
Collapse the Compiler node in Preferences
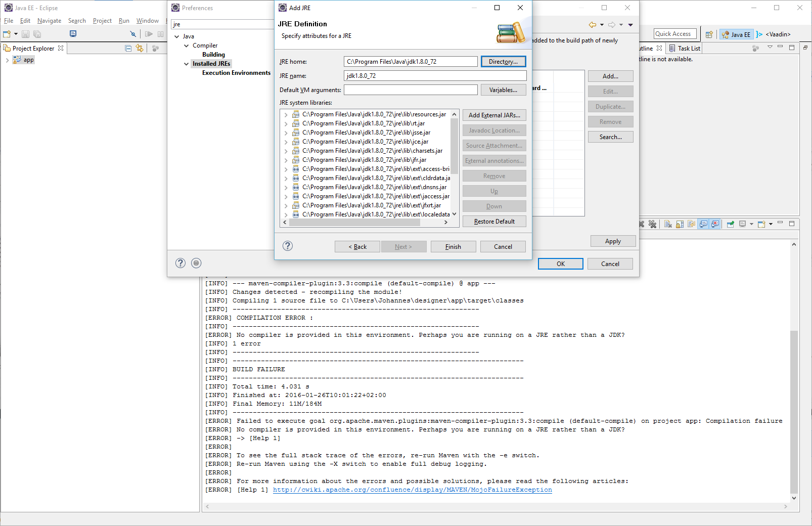(186, 46)
